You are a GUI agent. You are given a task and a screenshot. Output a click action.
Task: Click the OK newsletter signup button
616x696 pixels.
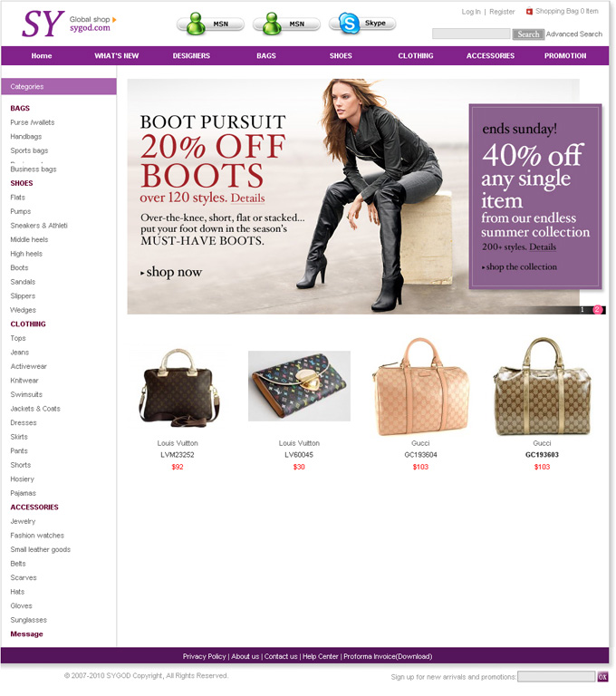pos(602,676)
